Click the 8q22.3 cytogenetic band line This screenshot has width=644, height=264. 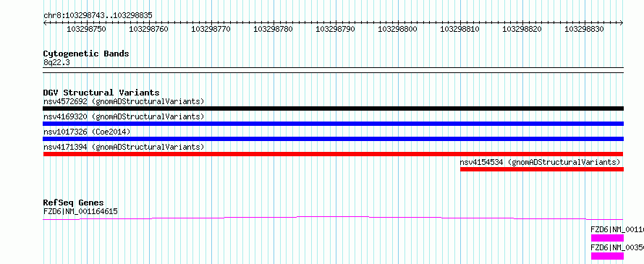(x=333, y=70)
